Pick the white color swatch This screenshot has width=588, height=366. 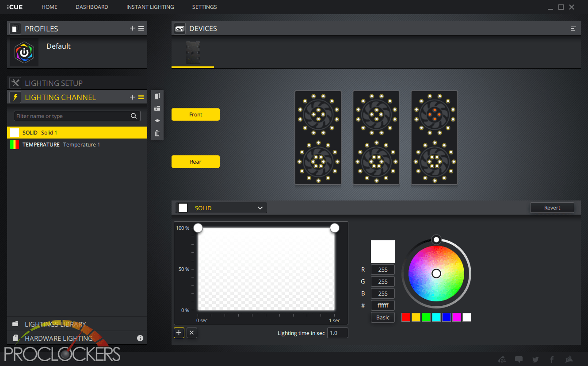(x=467, y=317)
